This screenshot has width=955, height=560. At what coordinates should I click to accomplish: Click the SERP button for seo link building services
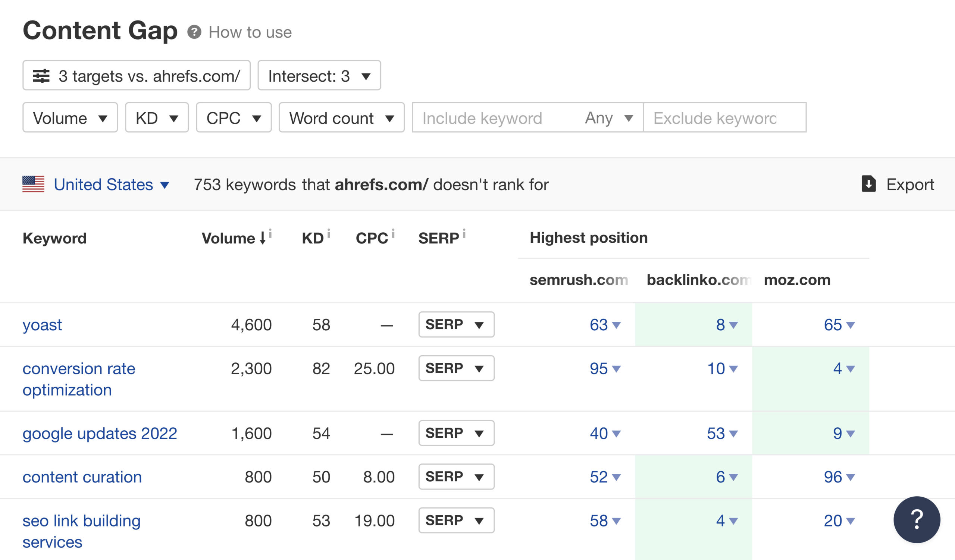[456, 520]
